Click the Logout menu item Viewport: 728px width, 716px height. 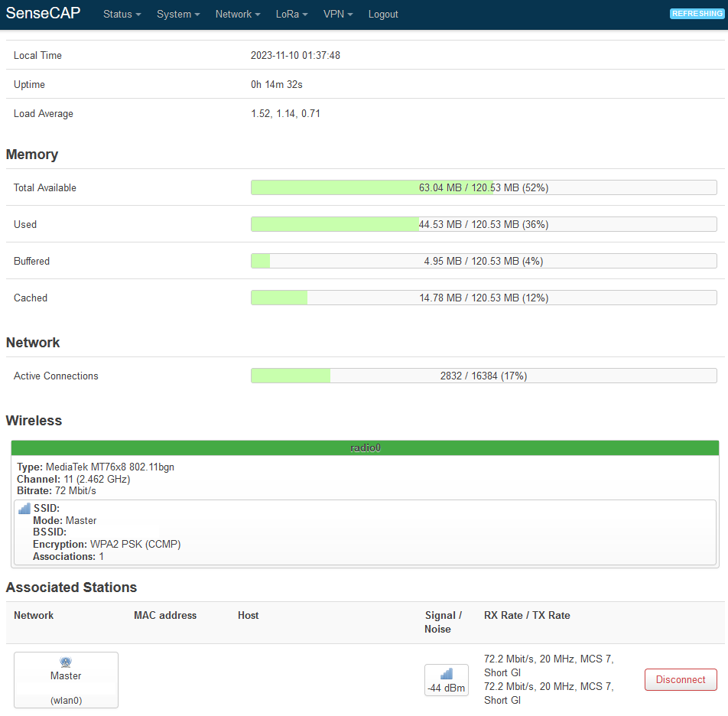383,15
